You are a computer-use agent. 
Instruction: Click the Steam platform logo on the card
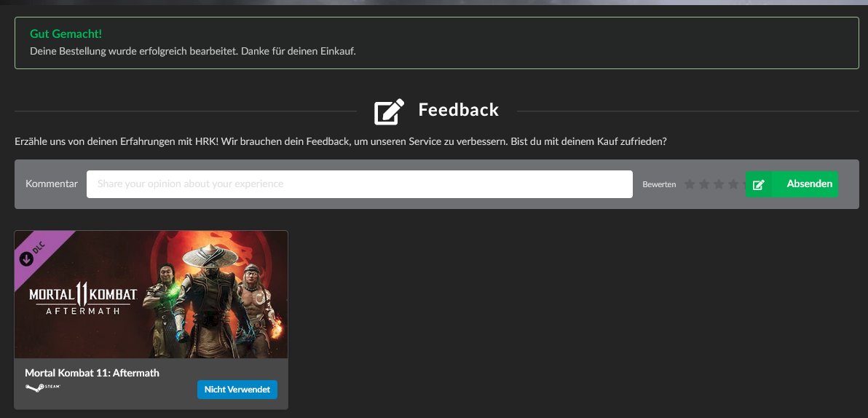pos(43,387)
